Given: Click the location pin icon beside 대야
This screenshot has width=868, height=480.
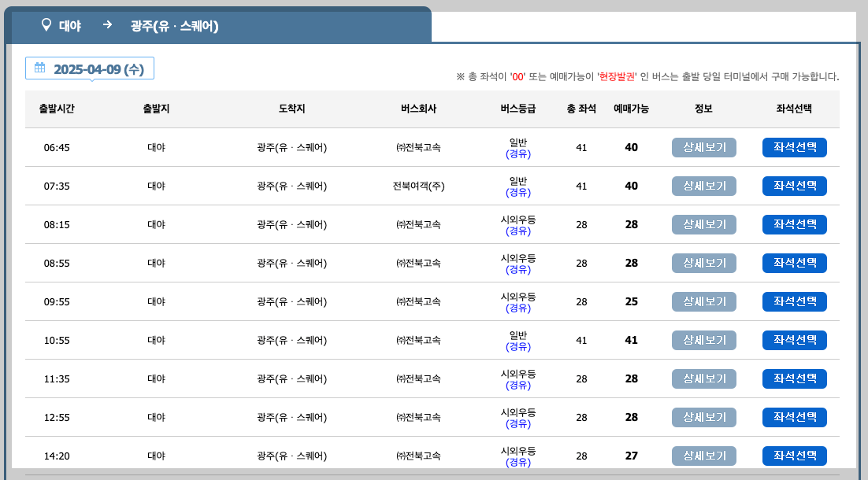Looking at the screenshot, I should (46, 24).
